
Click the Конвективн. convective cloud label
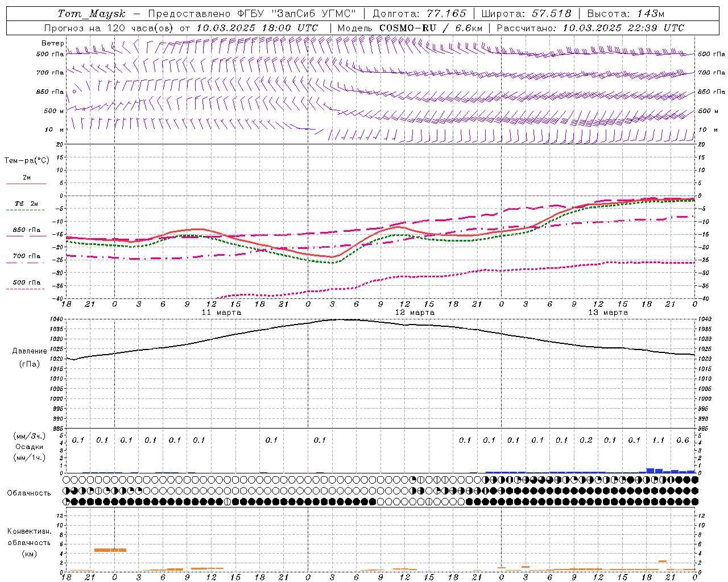point(29,531)
